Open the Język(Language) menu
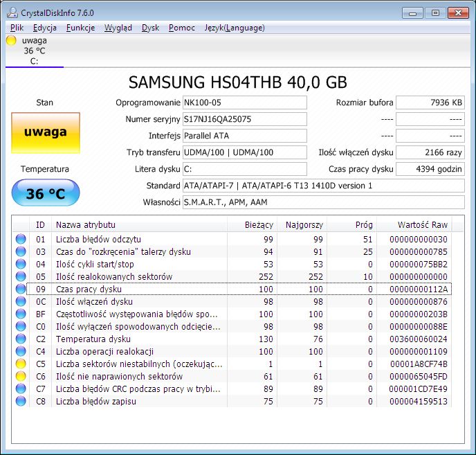 coord(235,28)
